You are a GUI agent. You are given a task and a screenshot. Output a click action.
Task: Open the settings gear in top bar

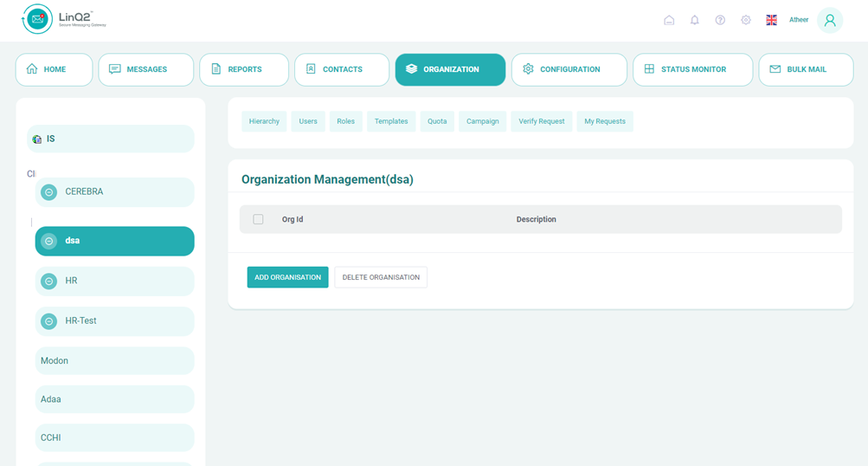point(746,21)
